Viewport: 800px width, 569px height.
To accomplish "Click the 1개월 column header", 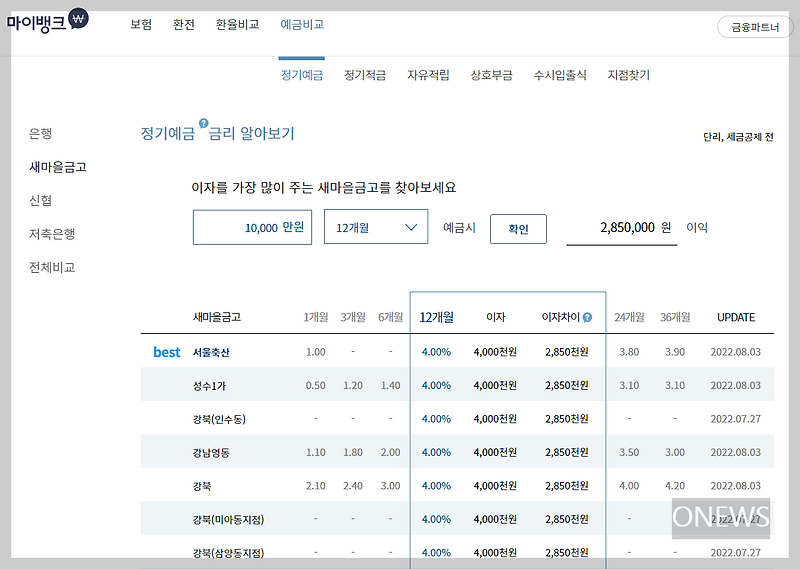I will [x=316, y=317].
